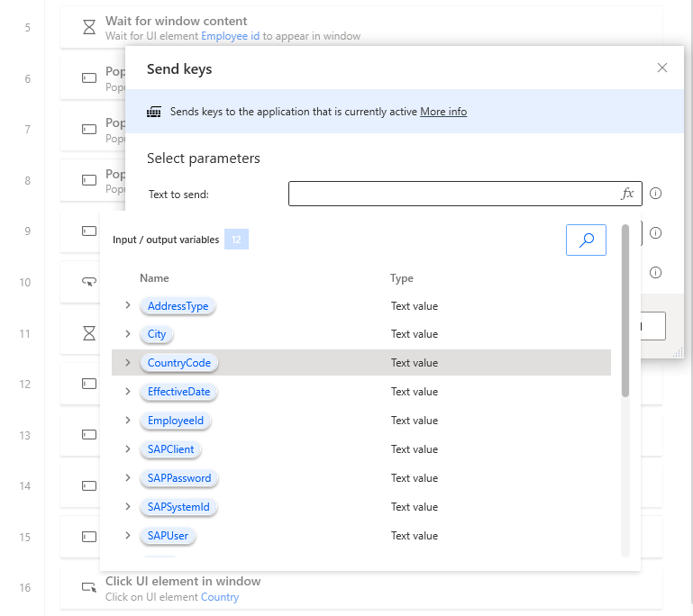Click the Type column header
This screenshot has height=616, width=693.
click(401, 278)
